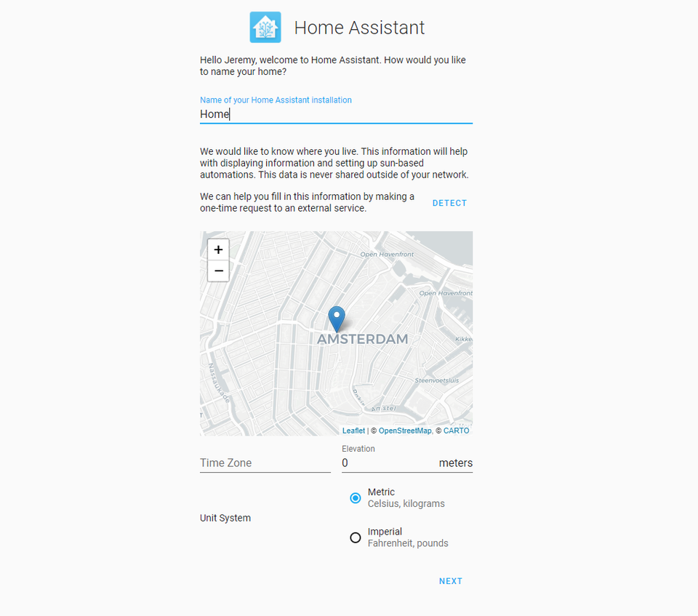Open the Time Zone selector

coord(265,463)
